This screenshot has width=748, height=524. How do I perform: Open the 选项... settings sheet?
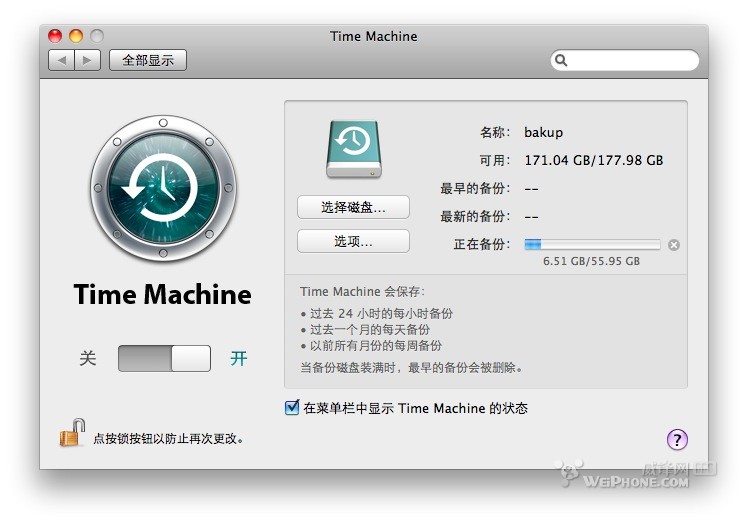tap(353, 241)
